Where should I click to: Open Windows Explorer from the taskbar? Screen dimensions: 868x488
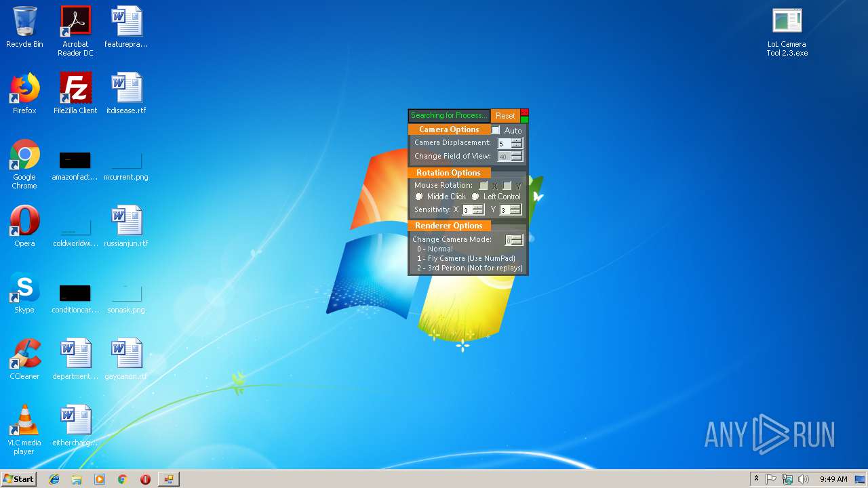[x=77, y=479]
